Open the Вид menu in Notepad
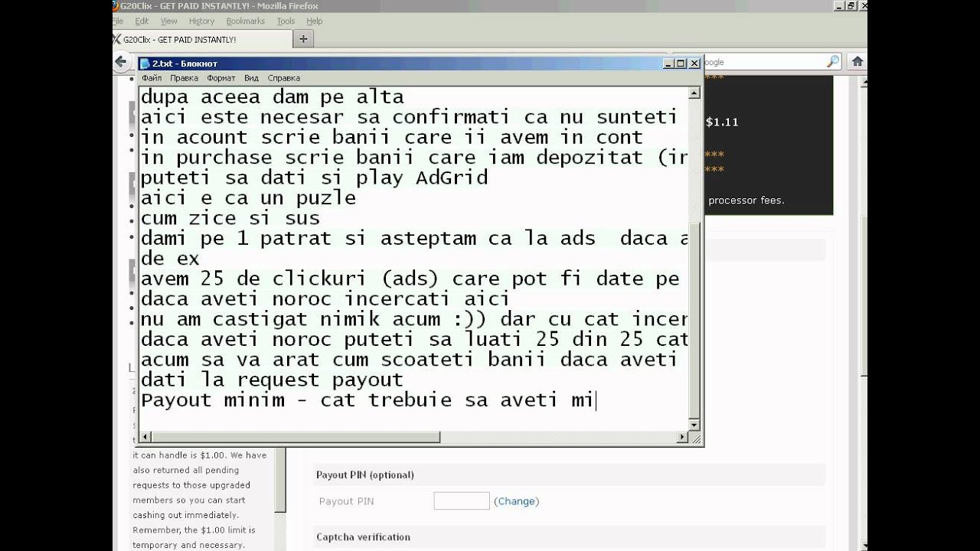Screen dimensions: 980x551 coord(251,78)
